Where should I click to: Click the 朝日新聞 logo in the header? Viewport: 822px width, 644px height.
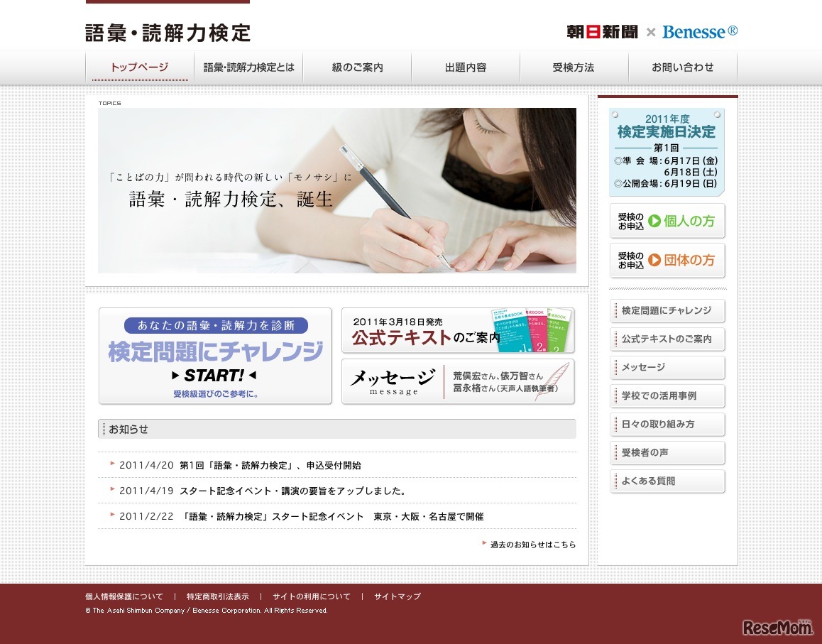pyautogui.click(x=603, y=32)
